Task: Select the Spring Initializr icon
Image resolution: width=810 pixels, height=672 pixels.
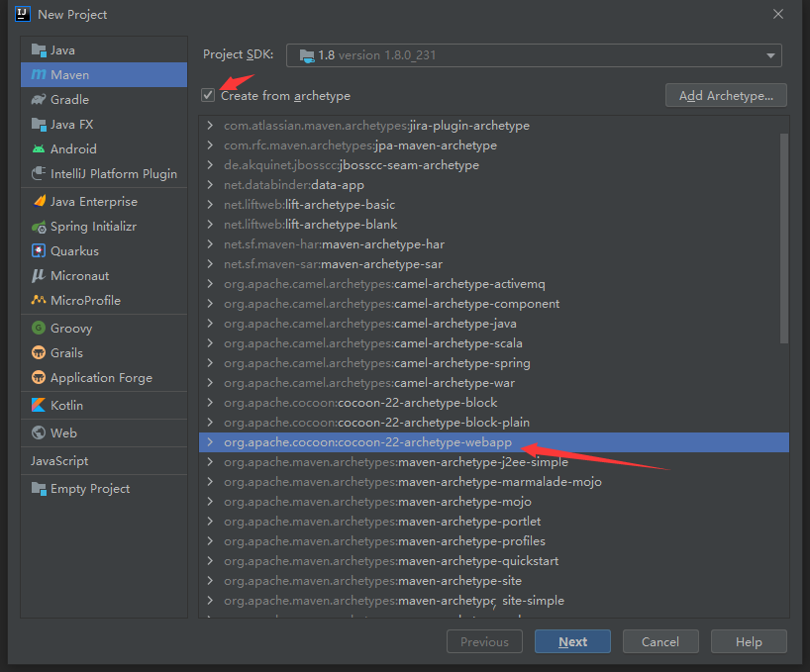Action: click(x=39, y=227)
